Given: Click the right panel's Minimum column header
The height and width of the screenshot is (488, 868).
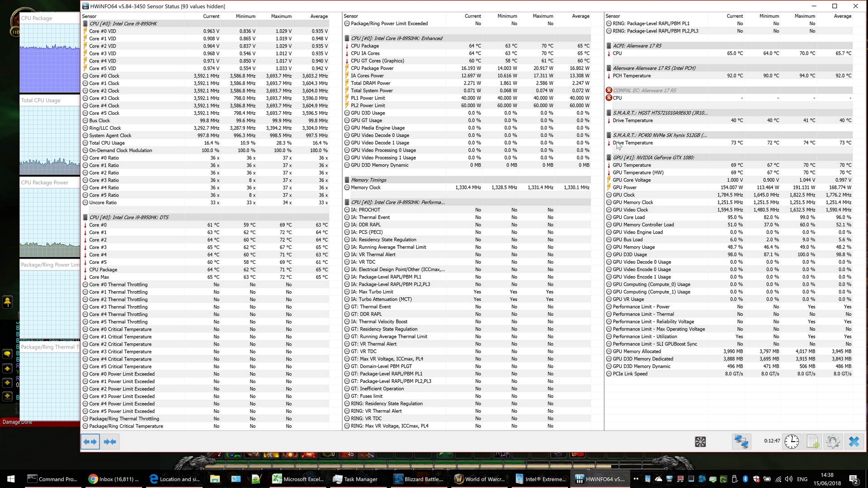Looking at the screenshot, I should click(769, 16).
